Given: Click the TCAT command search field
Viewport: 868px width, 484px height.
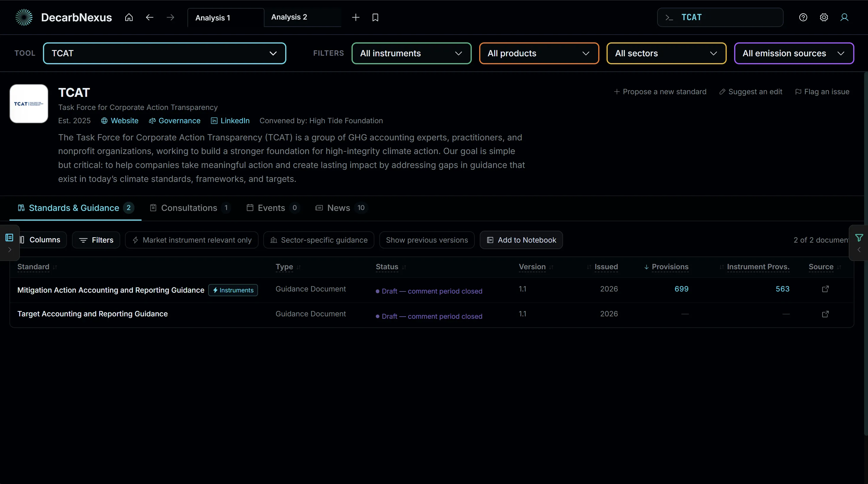Looking at the screenshot, I should [x=720, y=17].
